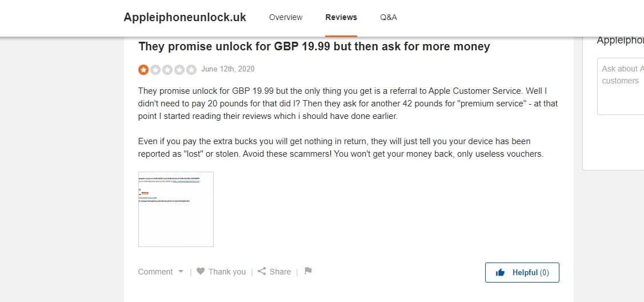Click the third gray rating star

point(167,70)
